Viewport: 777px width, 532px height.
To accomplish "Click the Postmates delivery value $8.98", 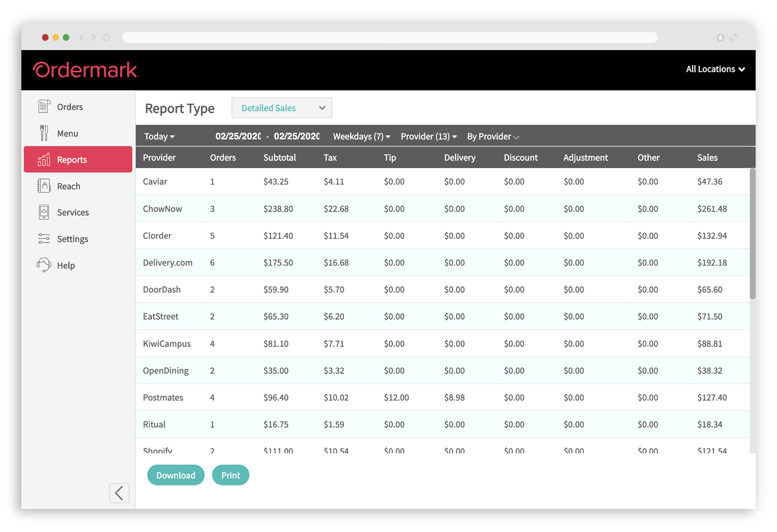I will coord(454,397).
